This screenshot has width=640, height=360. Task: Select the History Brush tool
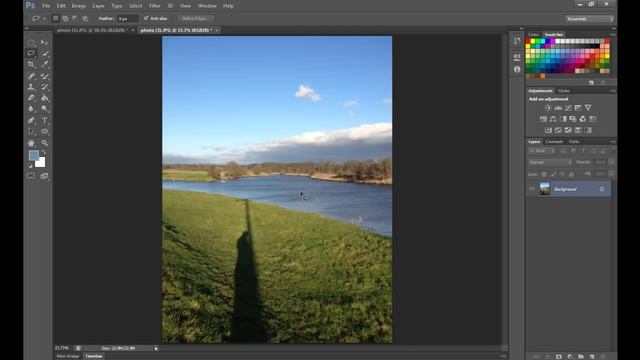(44, 87)
